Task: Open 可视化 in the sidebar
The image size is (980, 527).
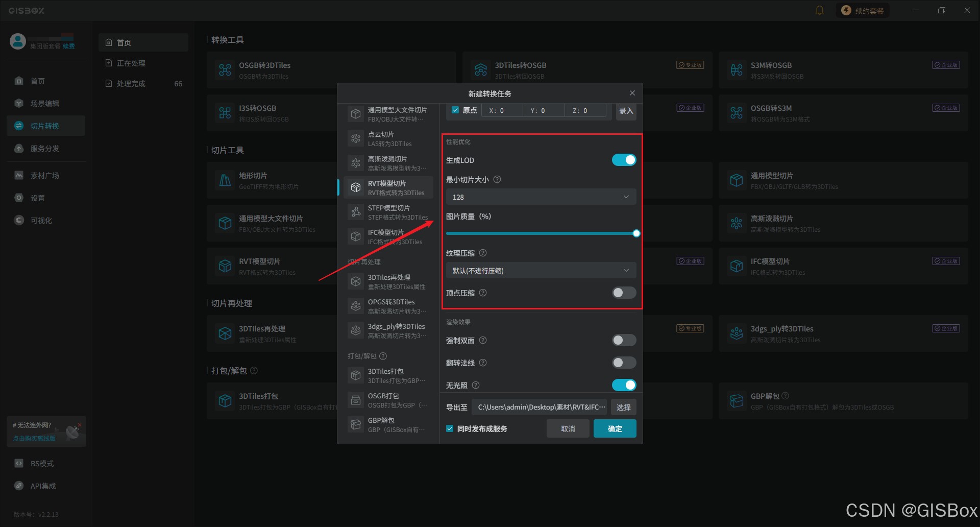Action: click(46, 220)
